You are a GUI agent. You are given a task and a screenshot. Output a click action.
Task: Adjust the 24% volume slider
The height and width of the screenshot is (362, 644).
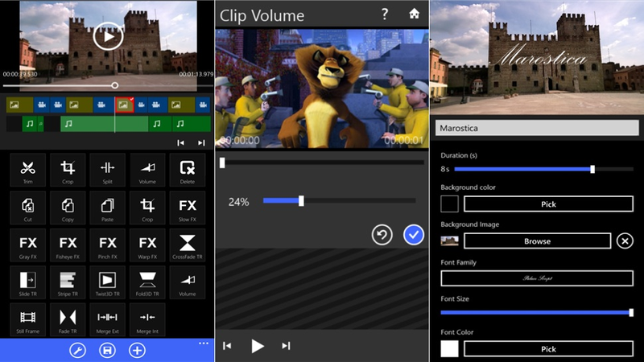click(339, 200)
